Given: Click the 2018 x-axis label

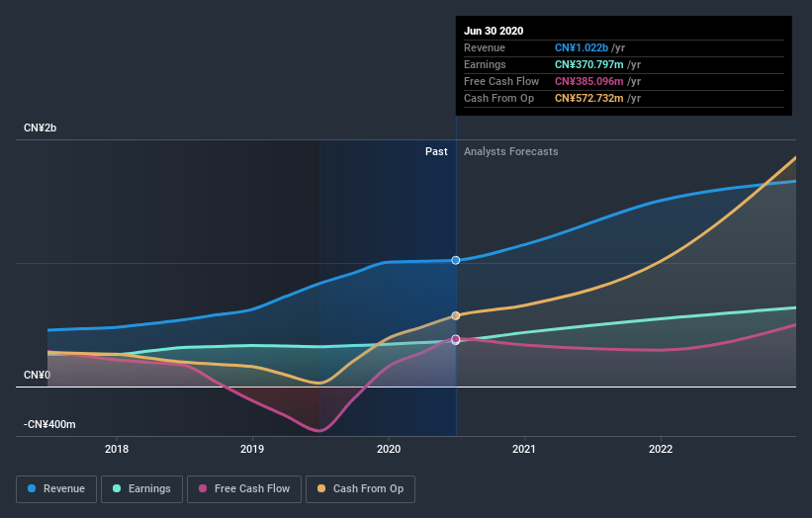Looking at the screenshot, I should click(117, 449).
